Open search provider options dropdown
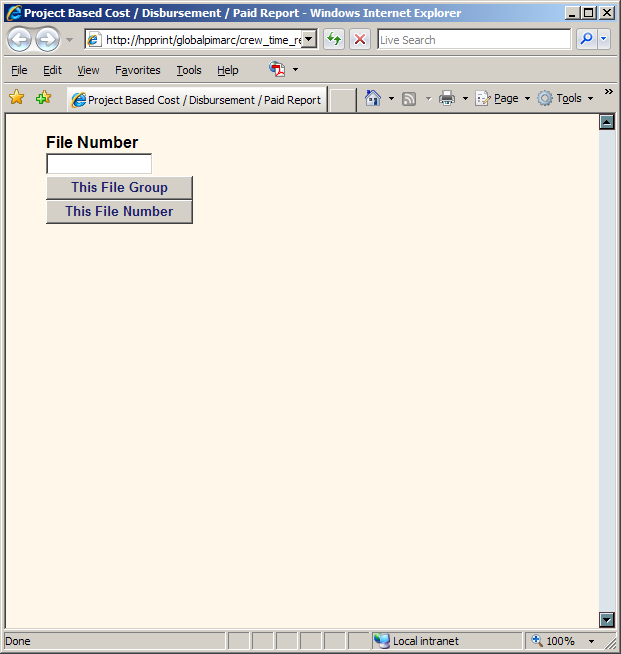621x654 pixels. coord(603,40)
